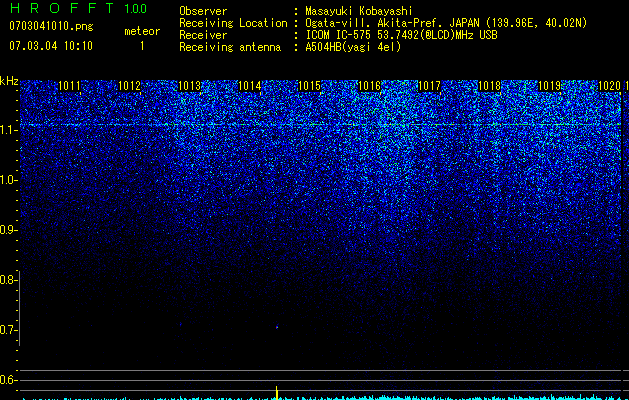
Task: Click time marker 1011
Action: coord(69,86)
